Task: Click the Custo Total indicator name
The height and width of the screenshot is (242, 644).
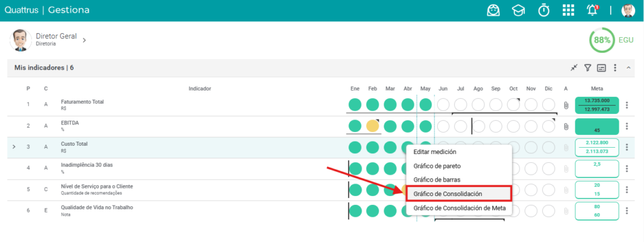Action: click(74, 144)
